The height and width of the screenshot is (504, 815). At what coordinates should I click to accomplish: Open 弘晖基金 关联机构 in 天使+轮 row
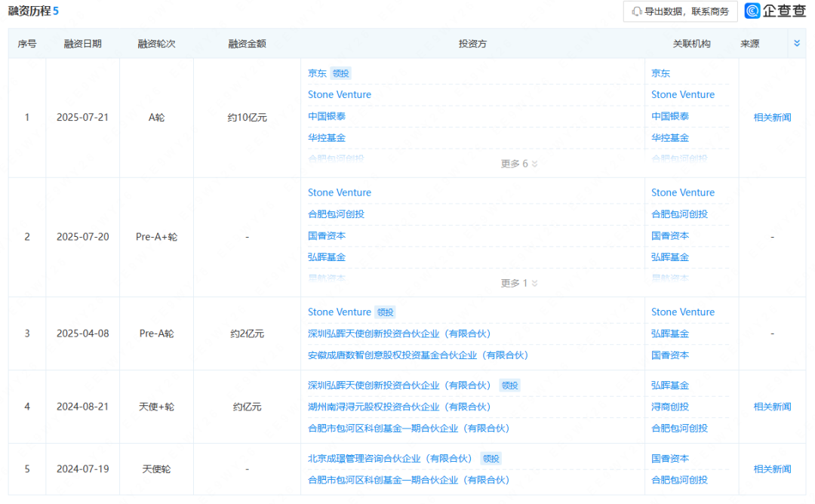click(670, 386)
